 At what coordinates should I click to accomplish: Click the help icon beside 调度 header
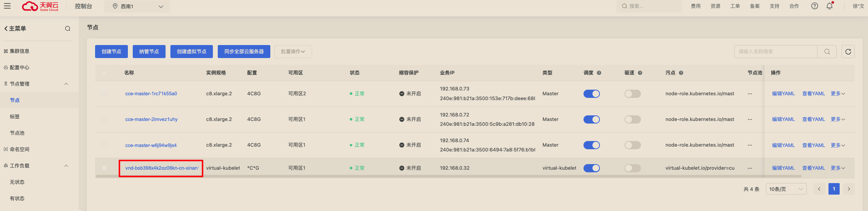599,73
